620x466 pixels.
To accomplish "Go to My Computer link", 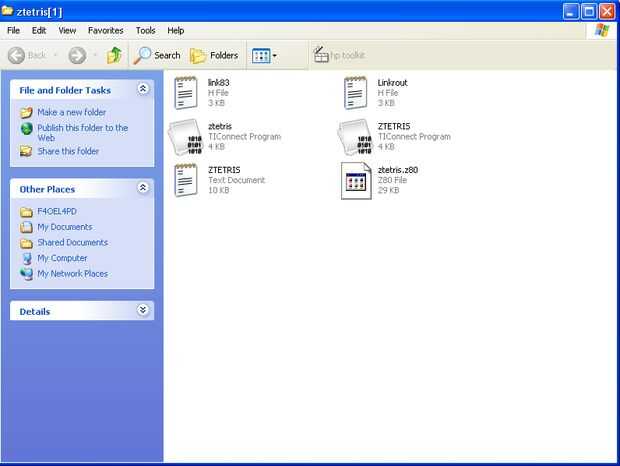I will (62, 258).
